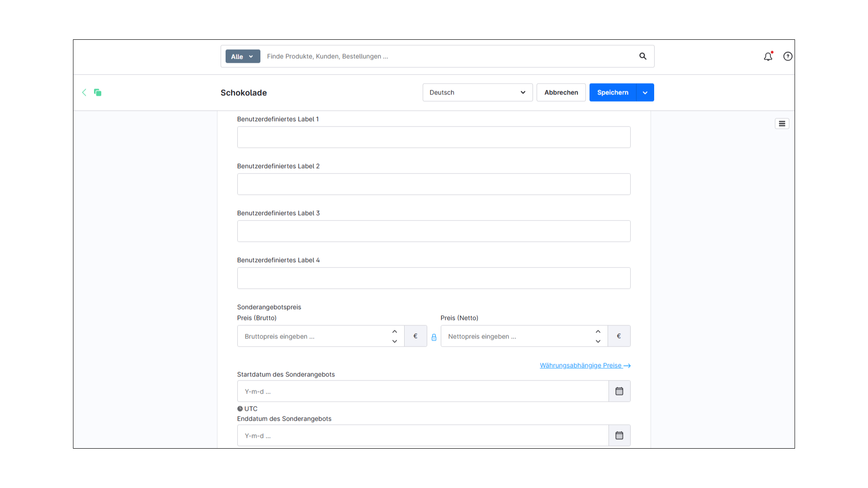The width and height of the screenshot is (868, 488).
Task: Click the UTC clock icon
Action: coord(240,408)
